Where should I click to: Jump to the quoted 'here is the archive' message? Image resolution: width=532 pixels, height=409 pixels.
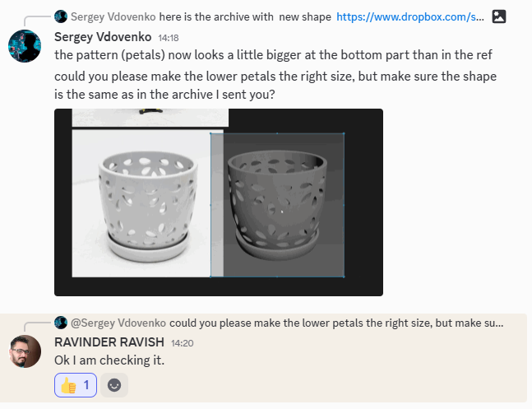(x=245, y=16)
